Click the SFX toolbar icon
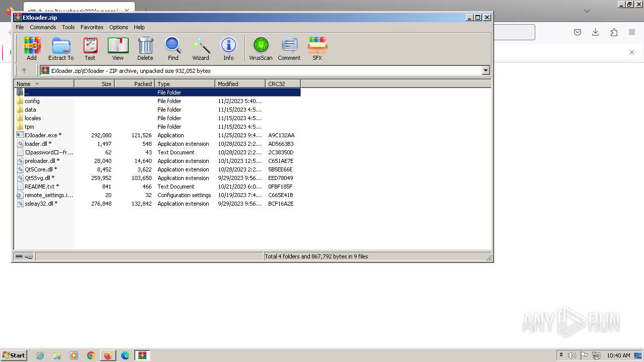The width and height of the screenshot is (644, 362). tap(317, 49)
